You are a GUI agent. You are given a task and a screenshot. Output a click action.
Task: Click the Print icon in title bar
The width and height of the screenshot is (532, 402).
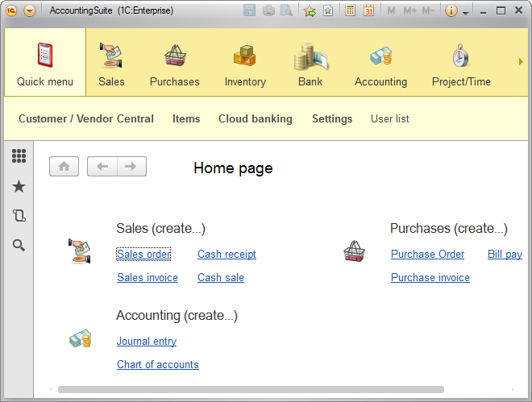[268, 10]
